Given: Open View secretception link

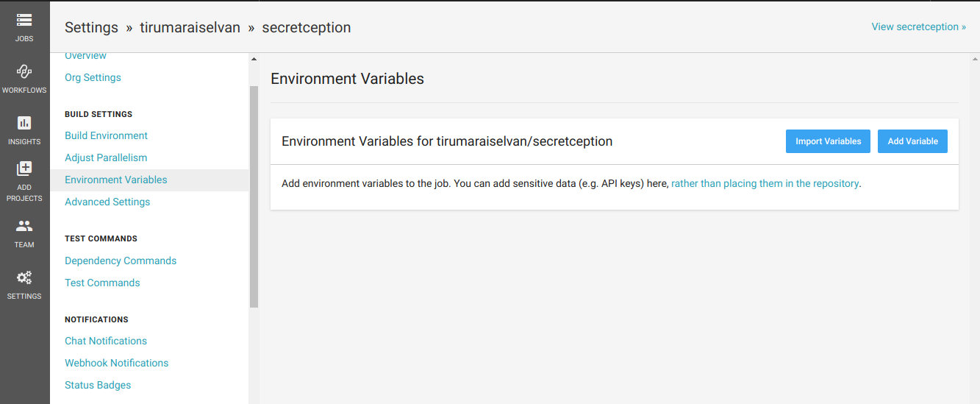Looking at the screenshot, I should (x=919, y=26).
